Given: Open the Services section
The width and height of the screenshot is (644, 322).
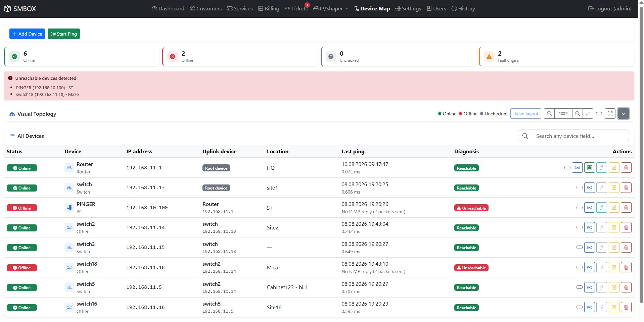Looking at the screenshot, I should click(240, 9).
